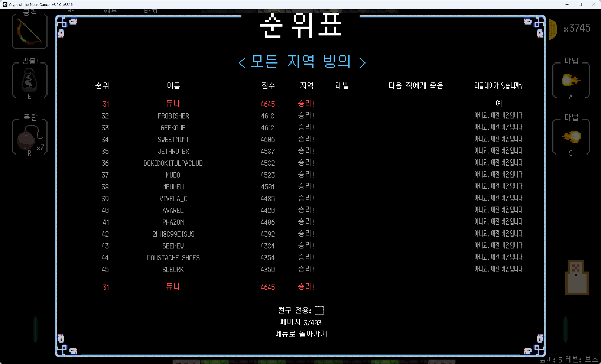Click the 페이지 3/403 page indicator

(301, 322)
